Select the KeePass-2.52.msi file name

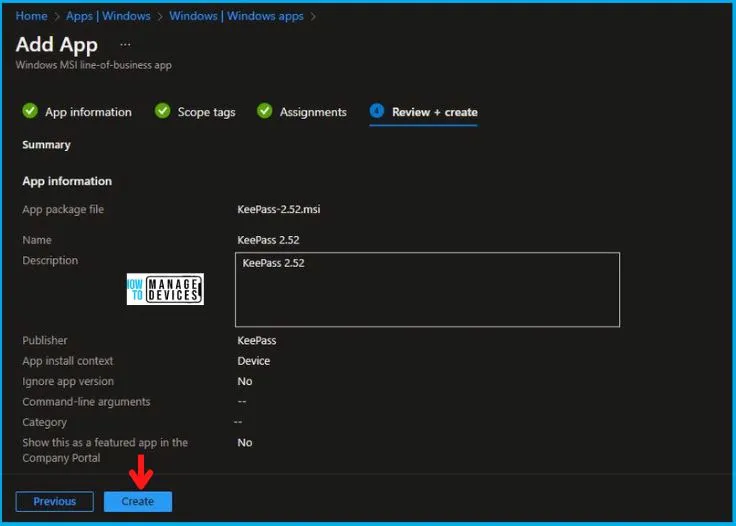pos(279,209)
